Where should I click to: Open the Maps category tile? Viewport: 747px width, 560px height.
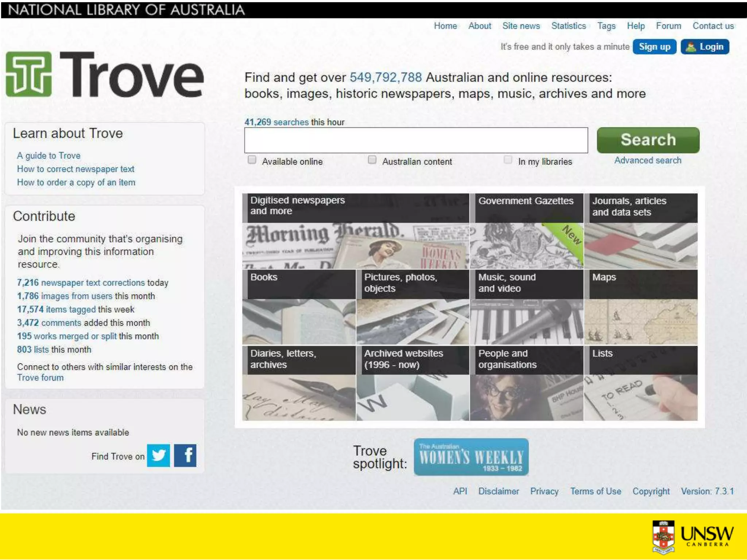[641, 307]
